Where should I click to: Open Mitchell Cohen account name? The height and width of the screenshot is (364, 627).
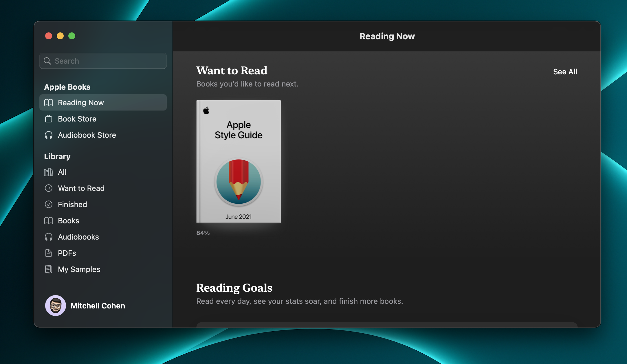coord(98,306)
